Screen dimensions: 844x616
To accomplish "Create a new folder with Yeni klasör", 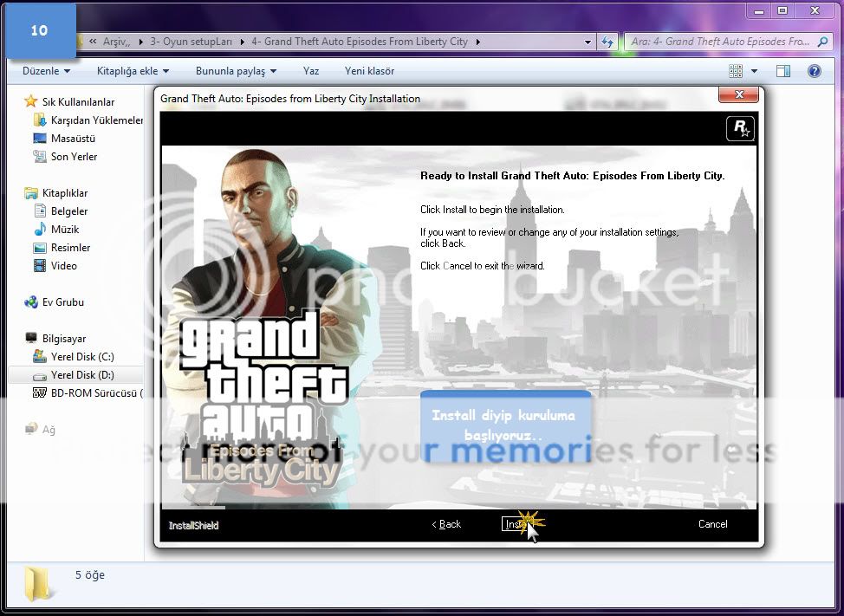I will (369, 71).
